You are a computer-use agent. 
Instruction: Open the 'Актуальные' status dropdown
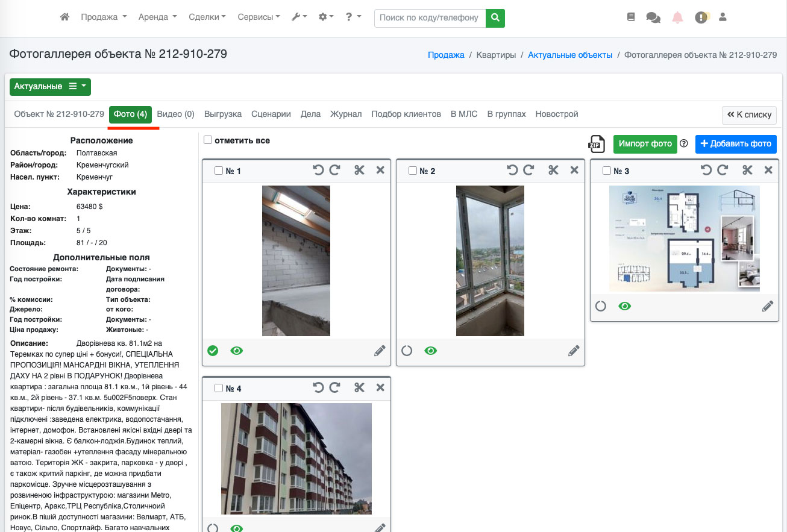click(x=50, y=87)
